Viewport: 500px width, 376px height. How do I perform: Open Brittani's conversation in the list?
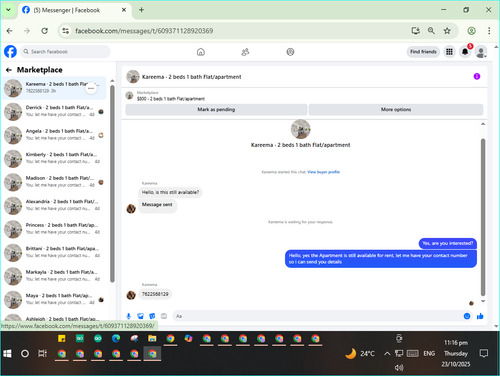54,252
